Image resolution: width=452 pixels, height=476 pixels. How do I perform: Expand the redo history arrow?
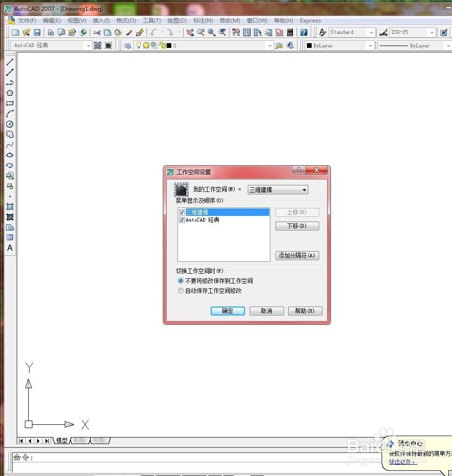[179, 32]
